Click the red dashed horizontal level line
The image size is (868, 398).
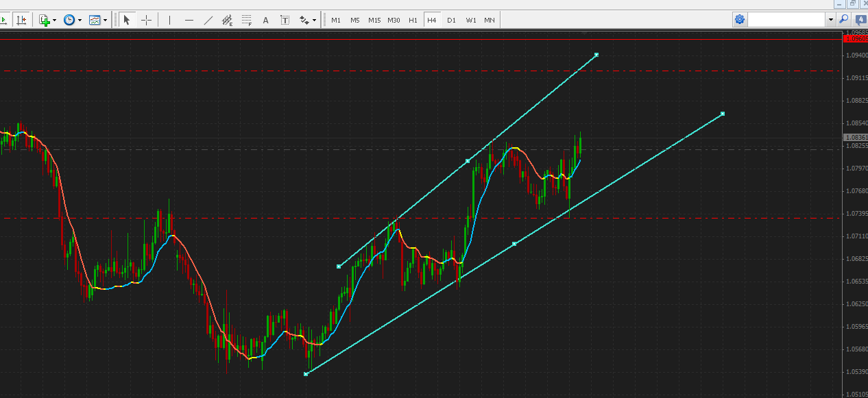[420, 218]
